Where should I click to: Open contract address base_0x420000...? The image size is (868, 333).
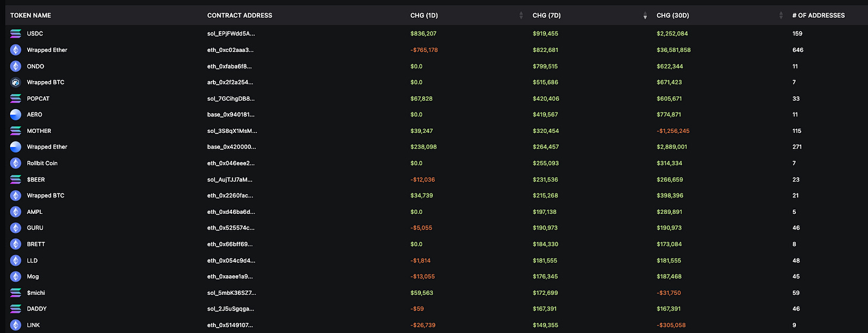click(x=232, y=147)
